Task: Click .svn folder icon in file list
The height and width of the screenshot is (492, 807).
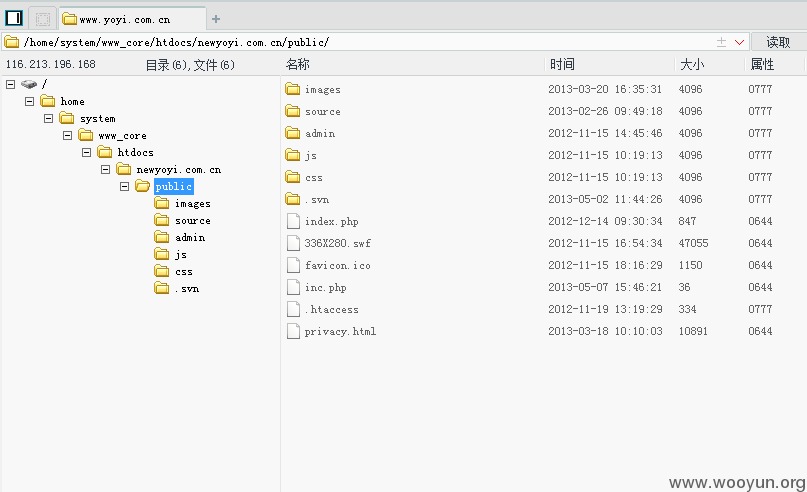Action: tap(293, 199)
